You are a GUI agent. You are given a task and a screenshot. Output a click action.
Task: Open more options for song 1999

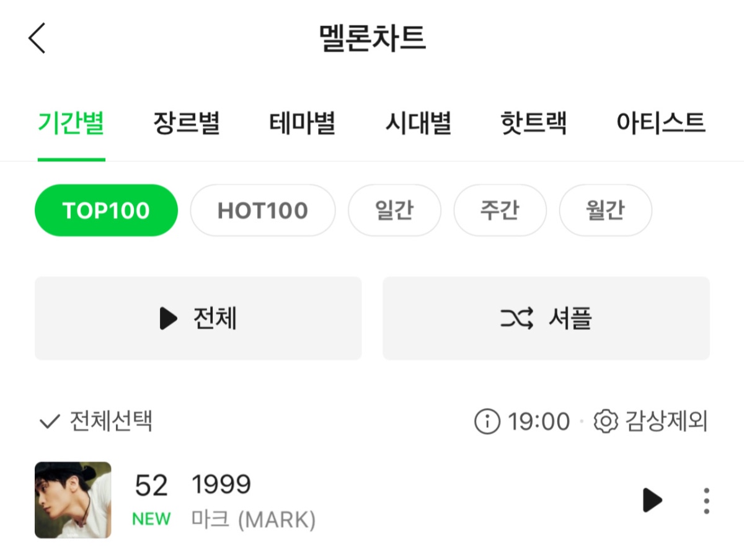706,500
